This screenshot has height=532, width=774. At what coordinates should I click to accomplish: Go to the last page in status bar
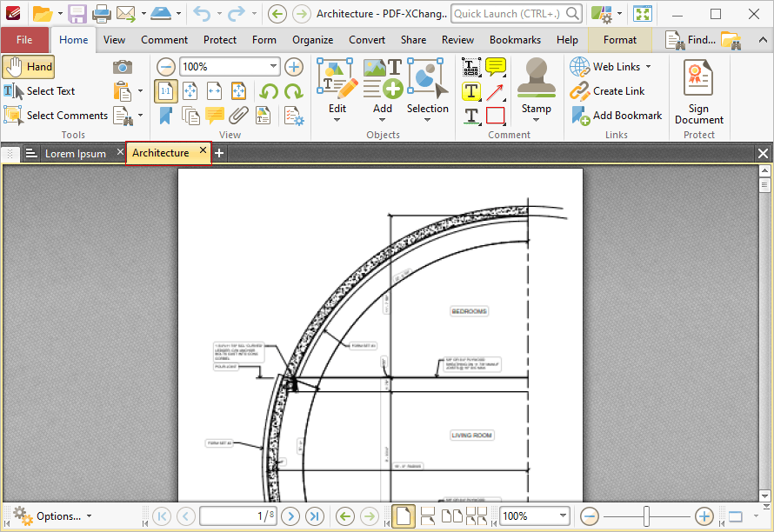(315, 516)
